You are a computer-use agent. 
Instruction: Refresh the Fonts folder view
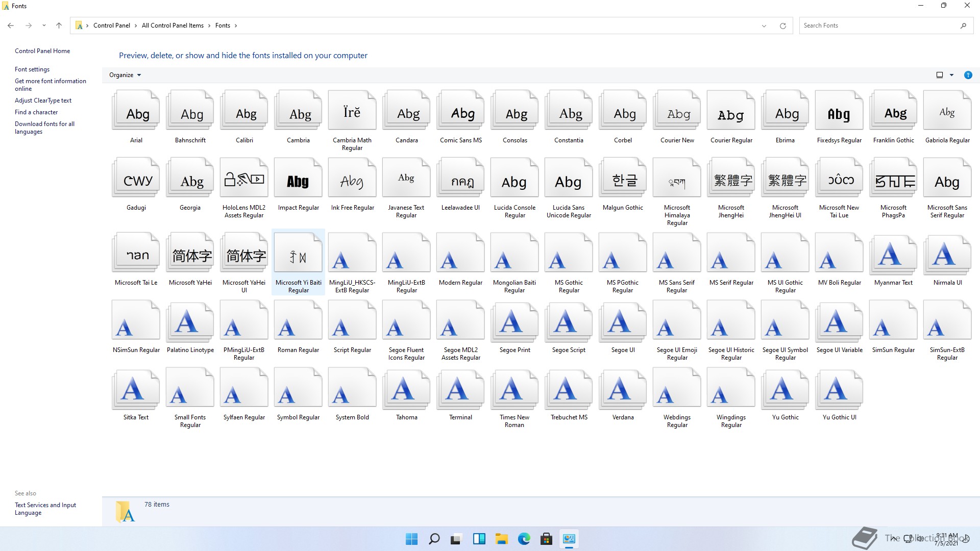(782, 26)
